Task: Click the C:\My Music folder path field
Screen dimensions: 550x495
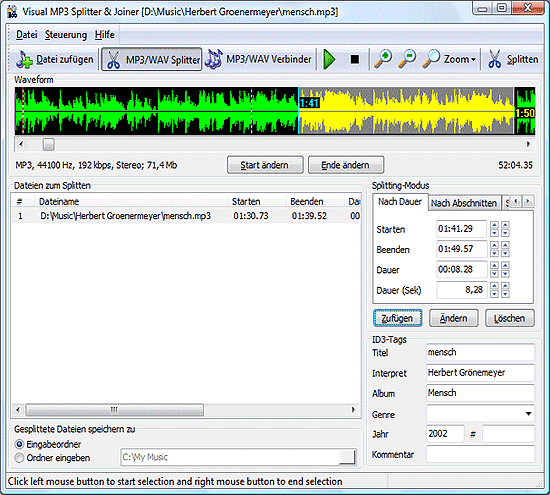Action: (x=229, y=457)
